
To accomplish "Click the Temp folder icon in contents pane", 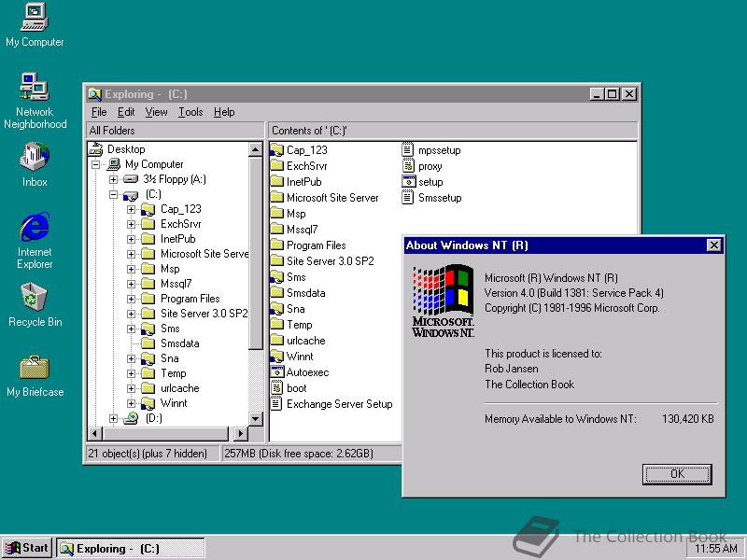I will point(276,325).
